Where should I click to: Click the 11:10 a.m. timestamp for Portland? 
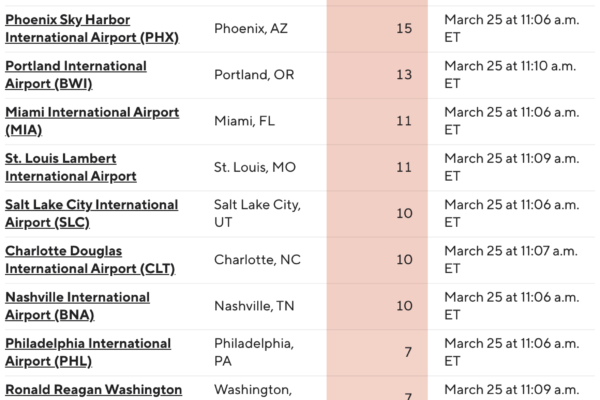pos(507,74)
